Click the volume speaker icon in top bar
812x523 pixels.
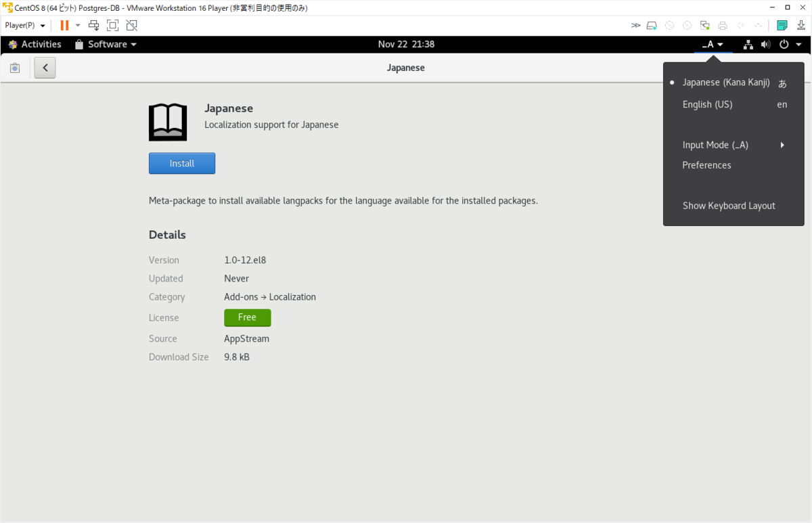click(765, 44)
